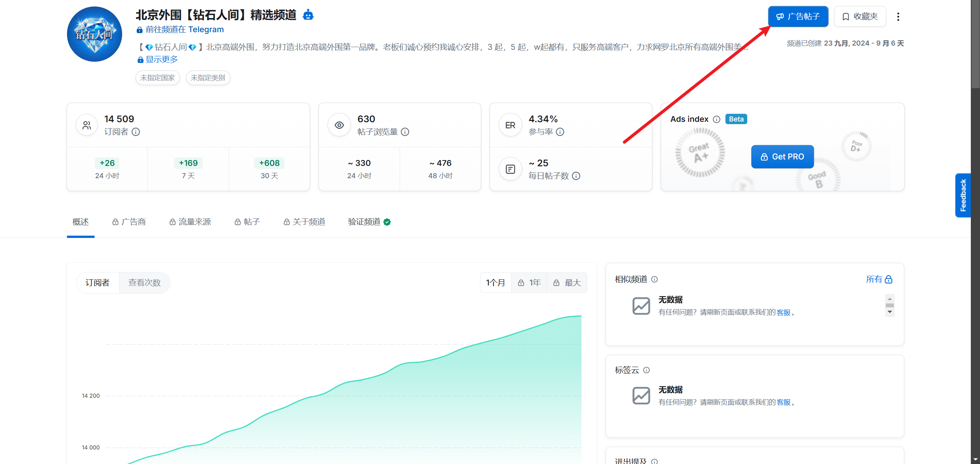
Task: Click the verified checkmark badge icon
Action: 387,222
